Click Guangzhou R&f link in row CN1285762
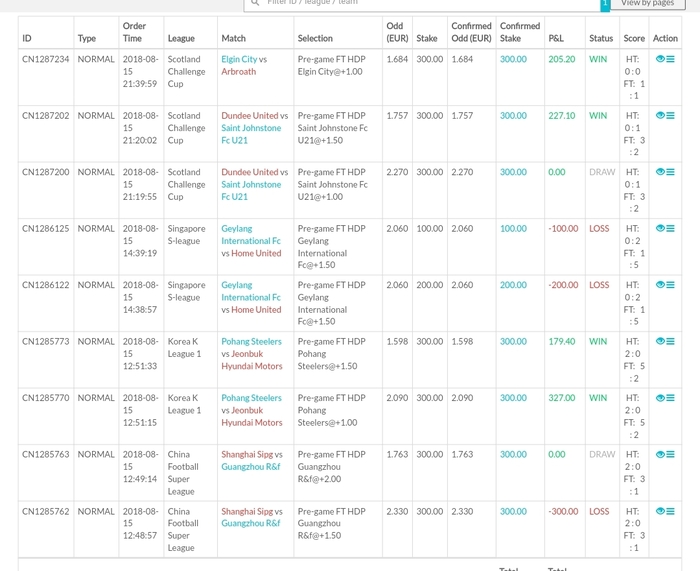Viewport: 700px width, 571px height. point(251,523)
